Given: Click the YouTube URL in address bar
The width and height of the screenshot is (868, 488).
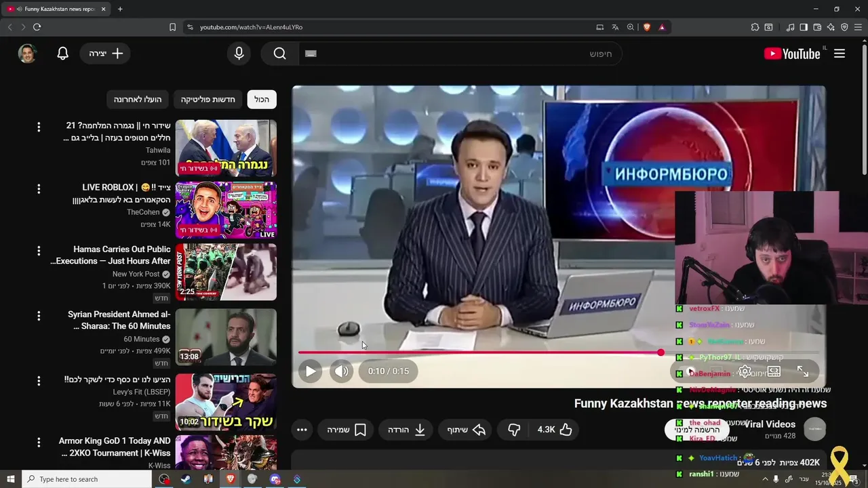Looking at the screenshot, I should [x=251, y=27].
